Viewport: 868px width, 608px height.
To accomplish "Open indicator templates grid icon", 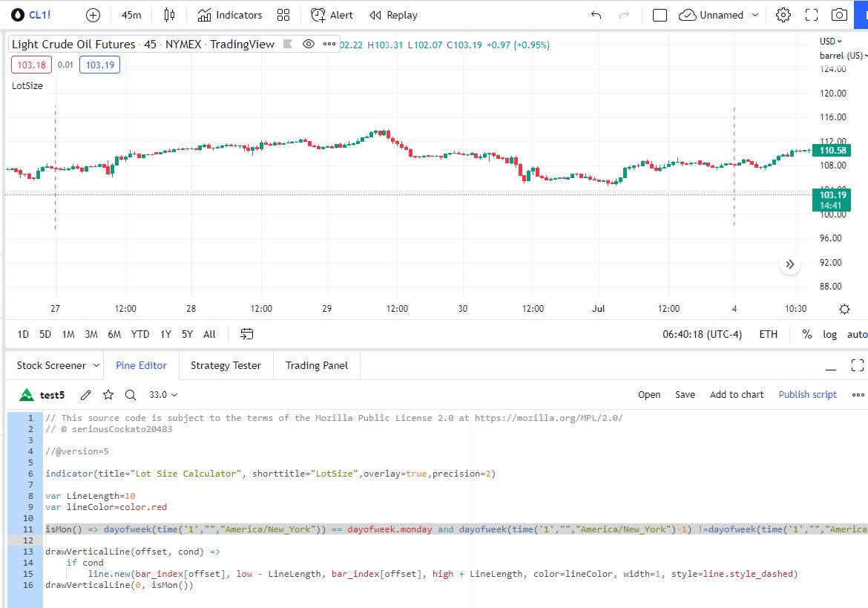I will coord(283,15).
